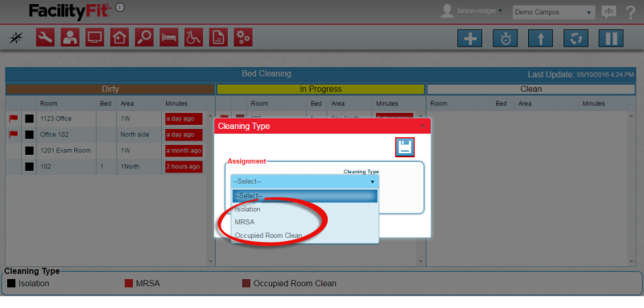Click the wrench maintenance icon

pyautogui.click(x=45, y=38)
